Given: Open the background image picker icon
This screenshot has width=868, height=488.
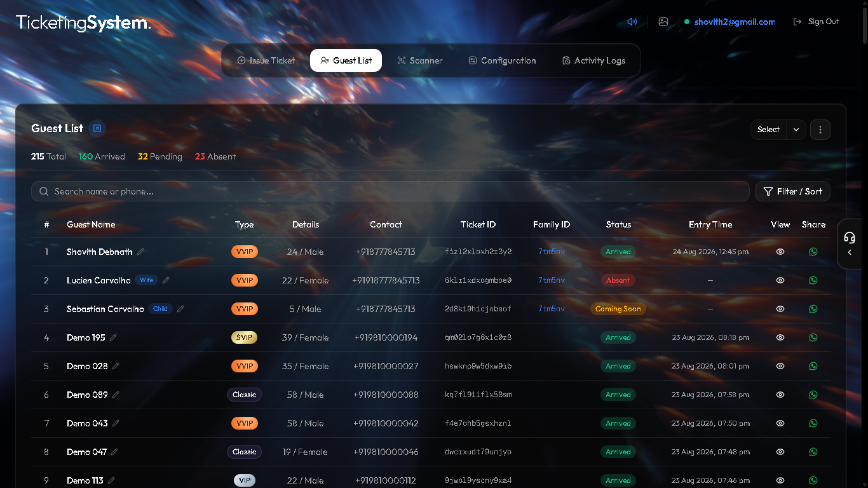Looking at the screenshot, I should (663, 22).
